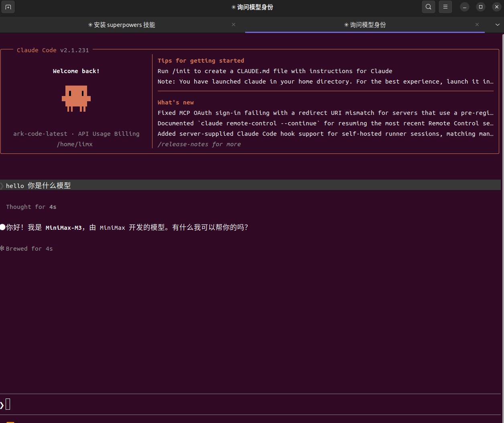Click the 'Welcome back!' text
The image size is (504, 423).
coord(76,71)
